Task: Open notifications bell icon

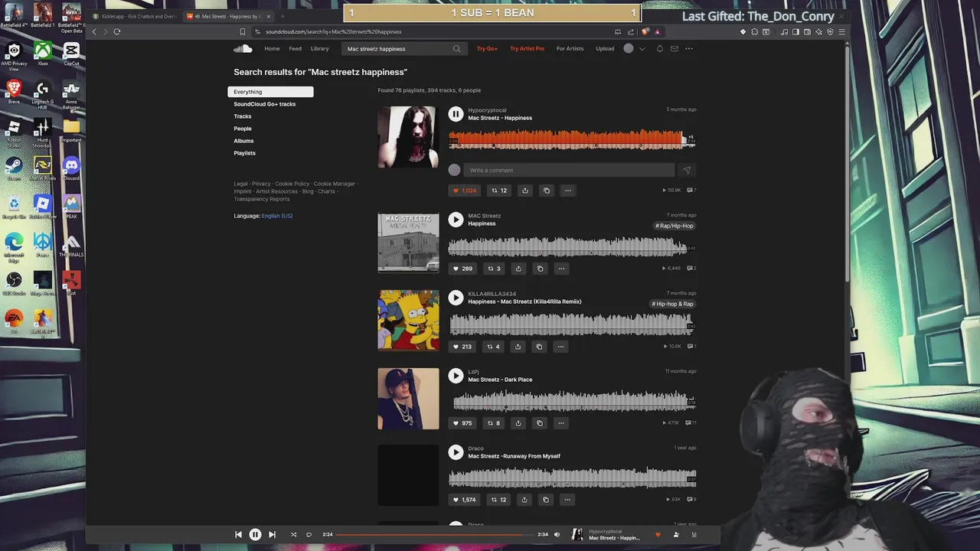Action: coord(660,48)
